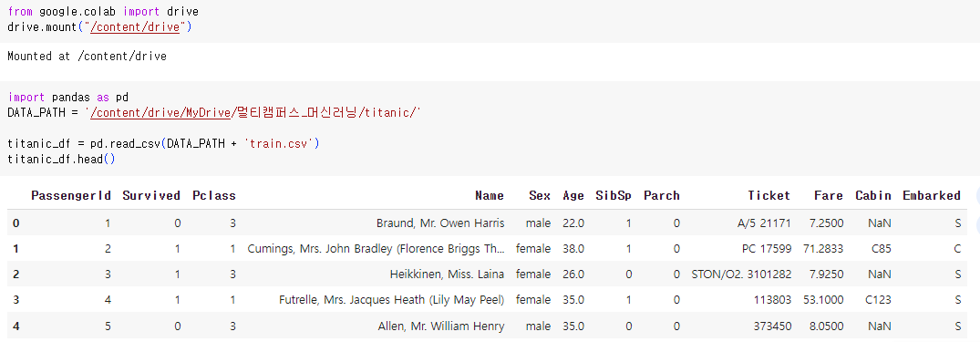Click fare value "7.9250"
The height and width of the screenshot is (342, 980).
(x=826, y=275)
